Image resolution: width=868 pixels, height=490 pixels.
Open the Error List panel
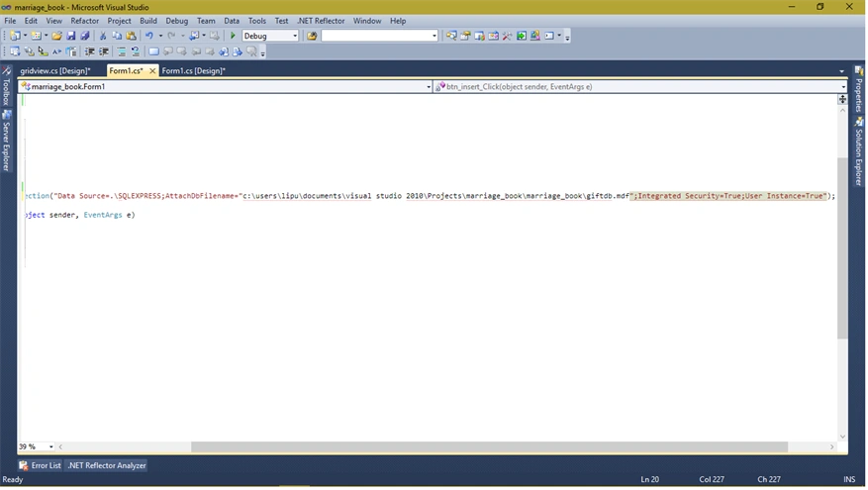coord(40,465)
